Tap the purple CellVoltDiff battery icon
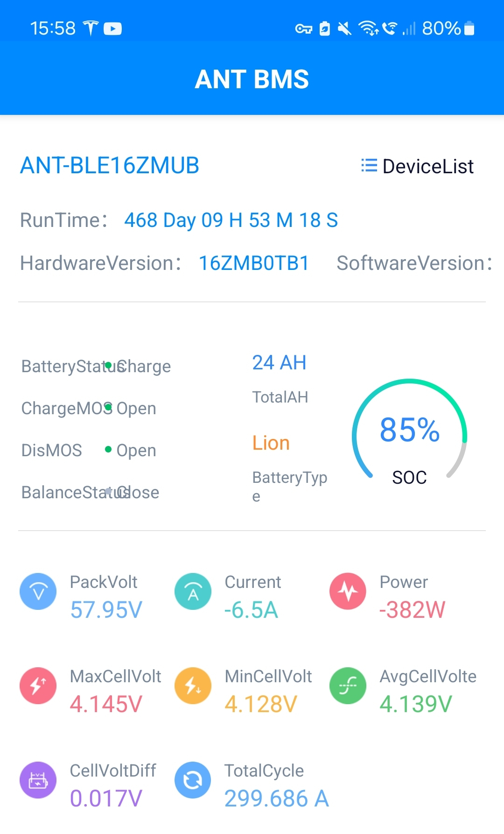The height and width of the screenshot is (834, 504). pyautogui.click(x=38, y=780)
